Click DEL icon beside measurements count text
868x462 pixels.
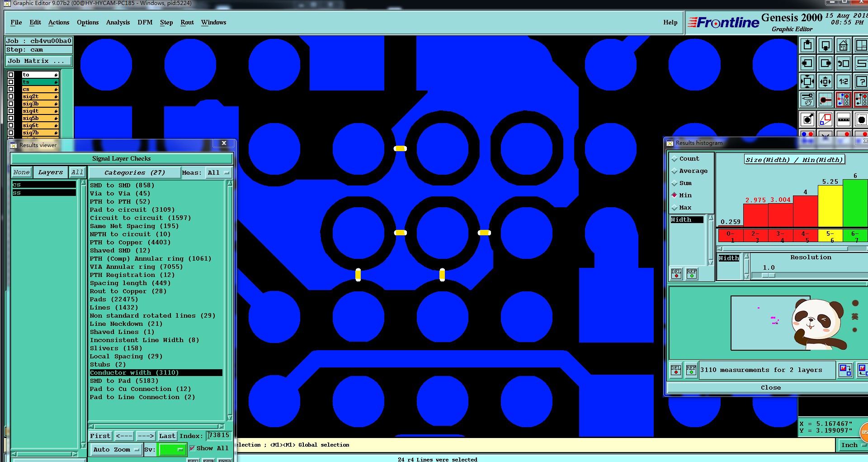676,370
